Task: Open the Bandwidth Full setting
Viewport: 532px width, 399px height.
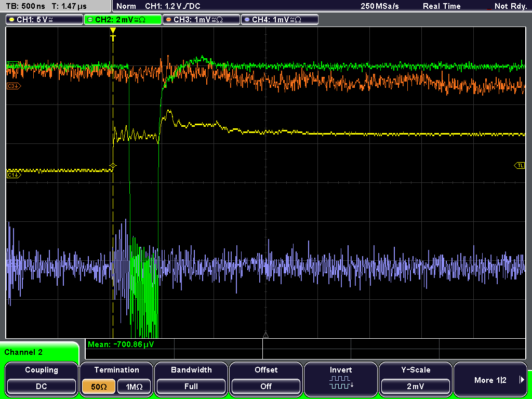Action: (x=191, y=379)
